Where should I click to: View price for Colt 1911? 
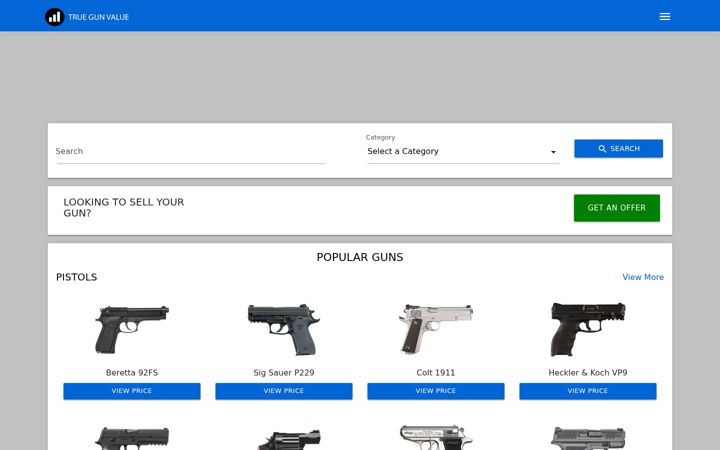(x=436, y=391)
